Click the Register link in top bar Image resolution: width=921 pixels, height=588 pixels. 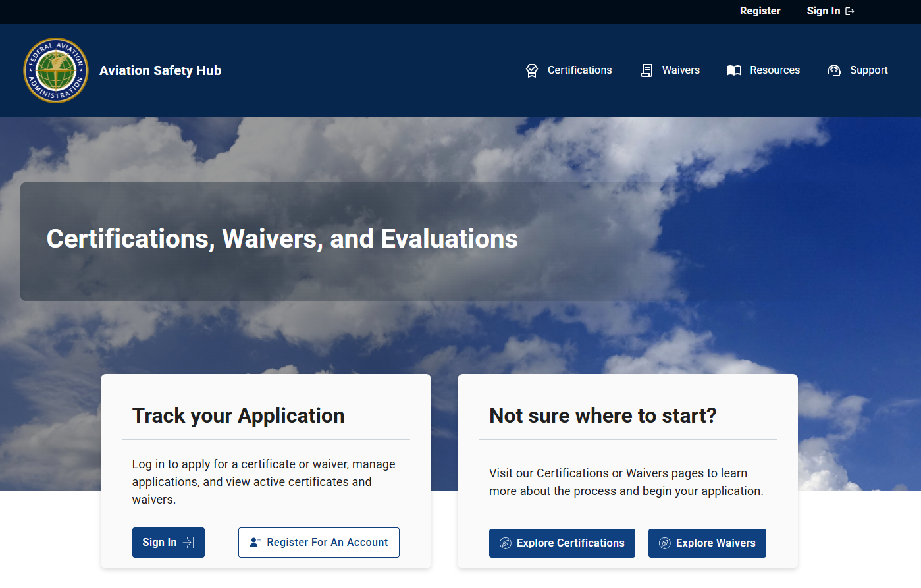pyautogui.click(x=760, y=11)
